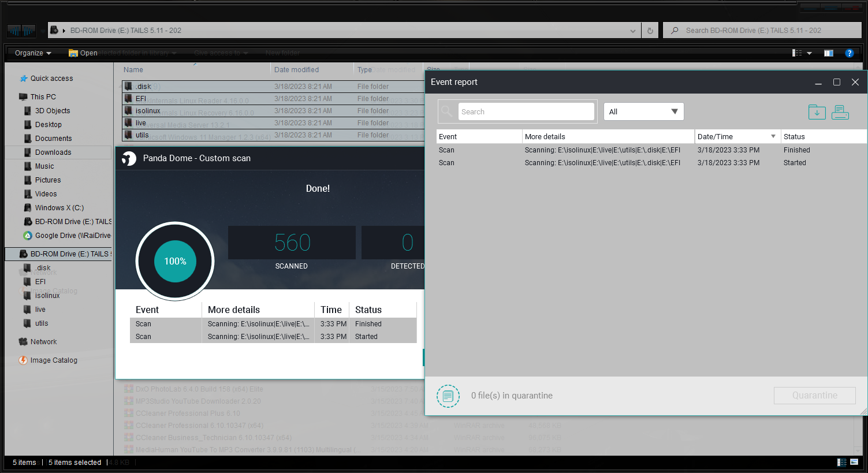
Task: Click the Network icon in navigation pane
Action: click(23, 342)
